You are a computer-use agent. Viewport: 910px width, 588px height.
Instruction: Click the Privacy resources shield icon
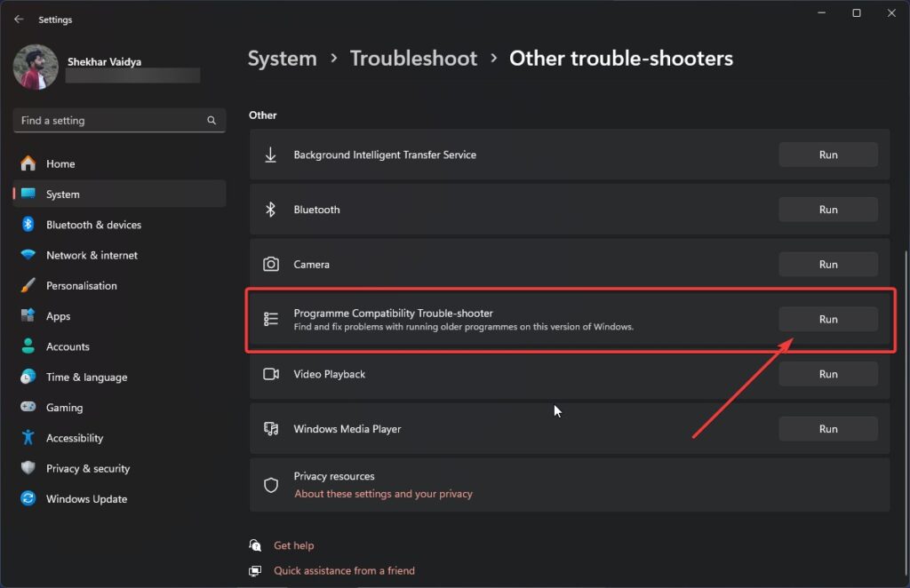pyautogui.click(x=270, y=485)
